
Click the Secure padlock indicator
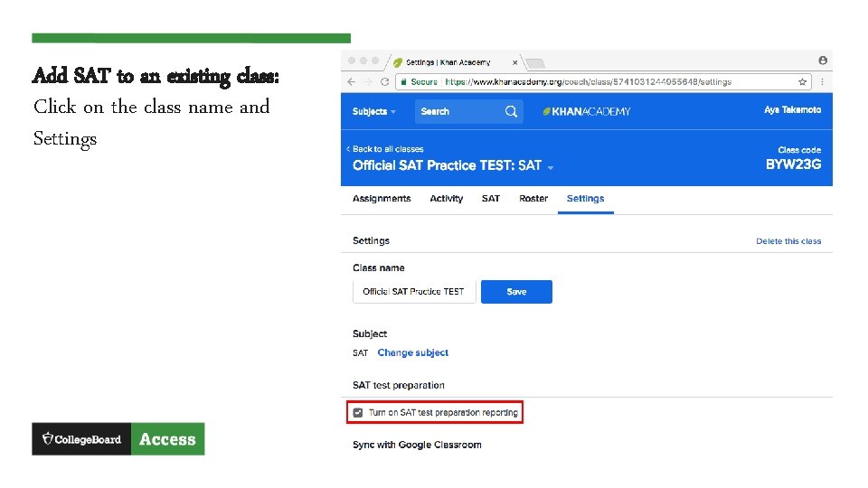pyautogui.click(x=404, y=82)
